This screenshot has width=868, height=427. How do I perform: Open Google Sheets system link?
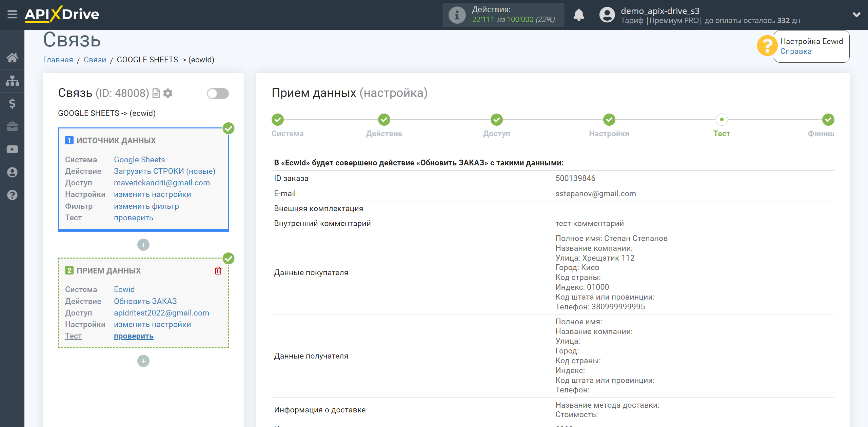pos(139,160)
